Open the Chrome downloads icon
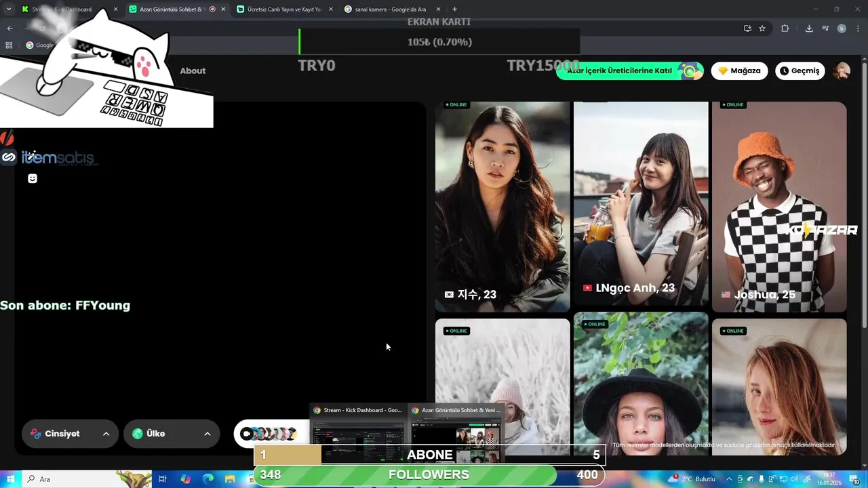The image size is (868, 488). 809,28
